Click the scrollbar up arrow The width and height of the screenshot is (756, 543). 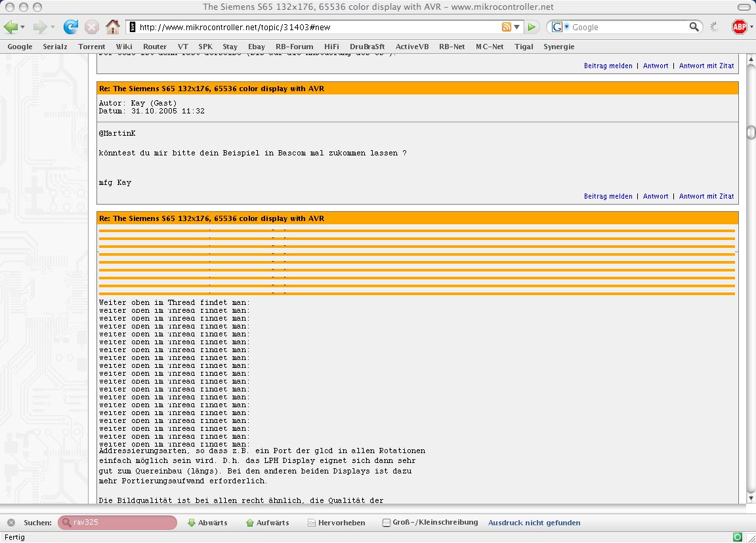pyautogui.click(x=751, y=59)
